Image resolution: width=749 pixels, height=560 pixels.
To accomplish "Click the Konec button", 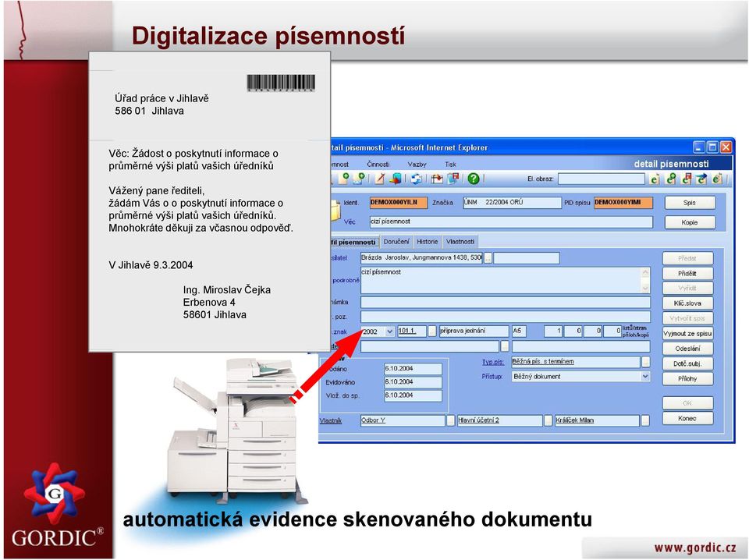I will 687,418.
